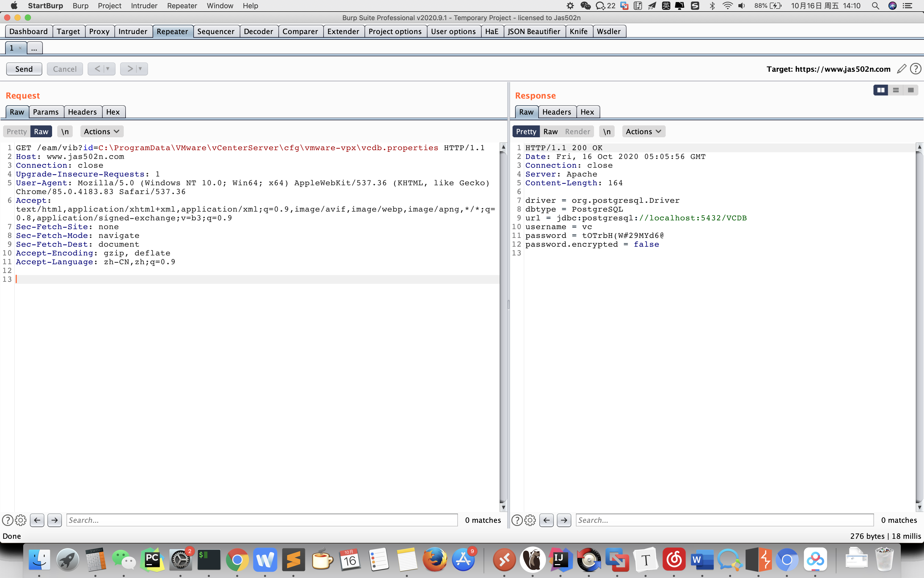This screenshot has height=578, width=924.
Task: Open the Window menu in the menu bar
Action: pos(220,6)
